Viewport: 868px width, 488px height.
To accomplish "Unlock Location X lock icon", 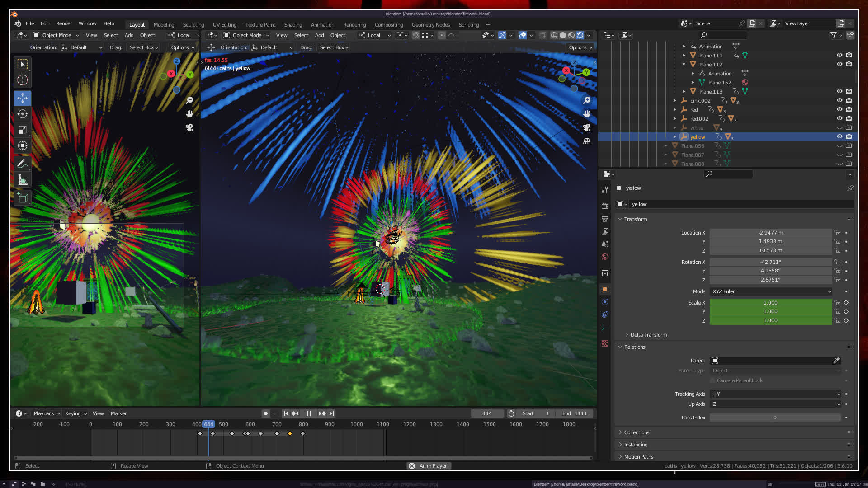I will pos(837,233).
